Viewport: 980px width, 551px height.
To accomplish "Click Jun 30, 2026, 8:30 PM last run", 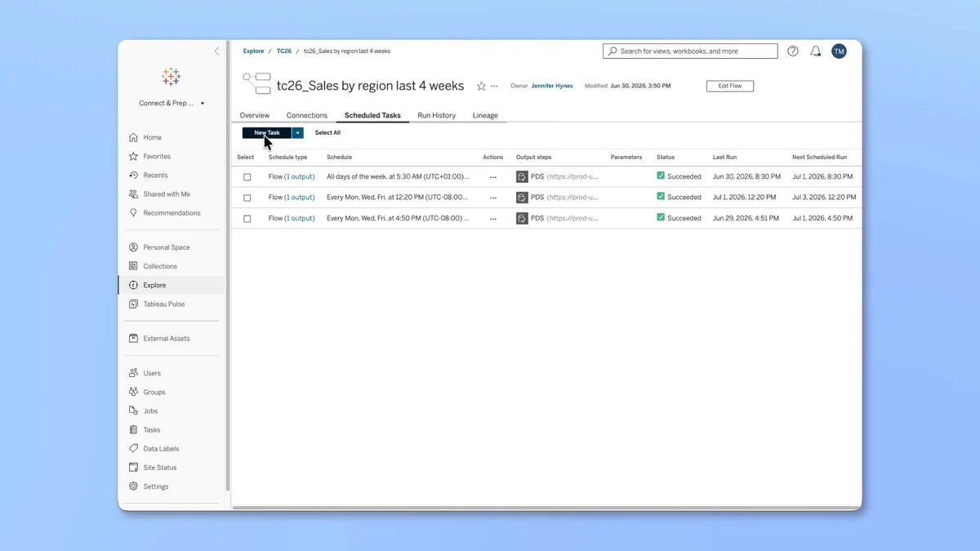I will point(746,176).
